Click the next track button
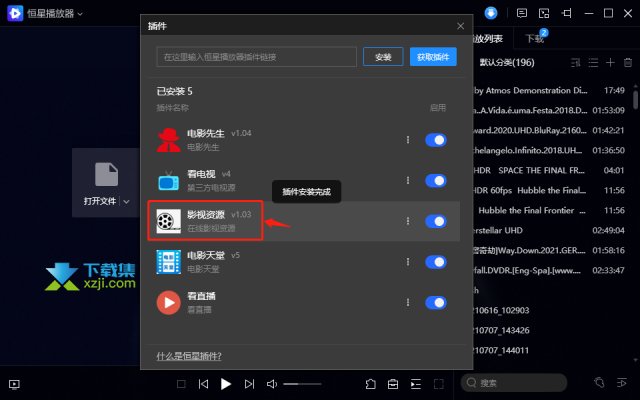This screenshot has width=640, height=400. (x=249, y=384)
